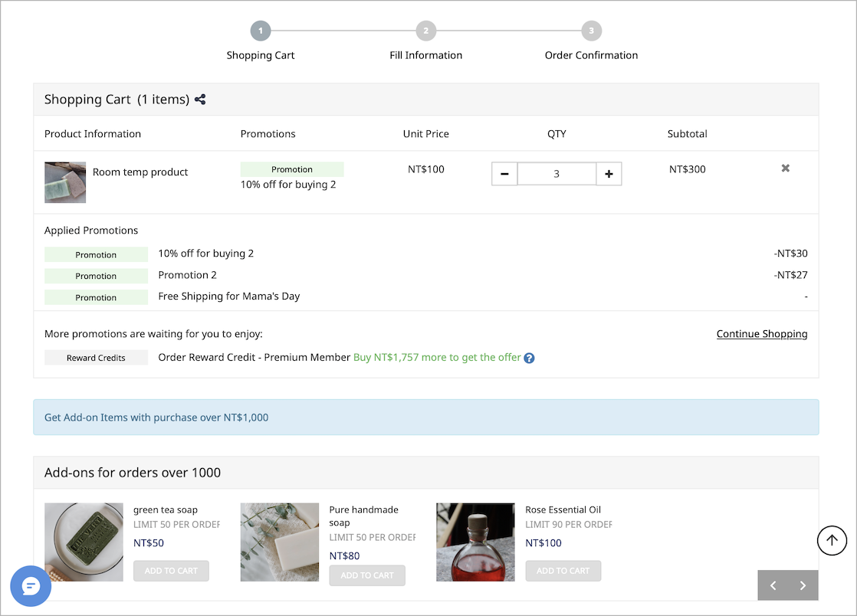Click Promotion tag beside Free Shipping
Image resolution: width=857 pixels, height=616 pixels.
96,297
